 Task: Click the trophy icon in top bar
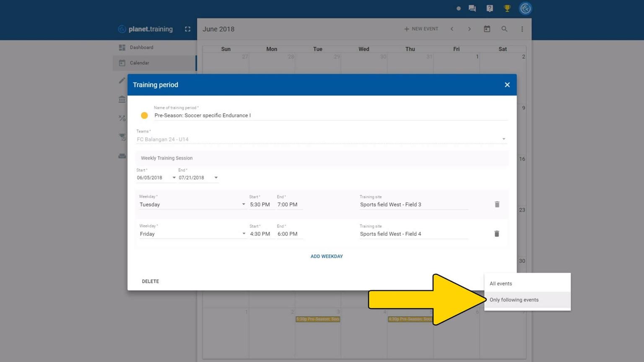pyautogui.click(x=507, y=8)
